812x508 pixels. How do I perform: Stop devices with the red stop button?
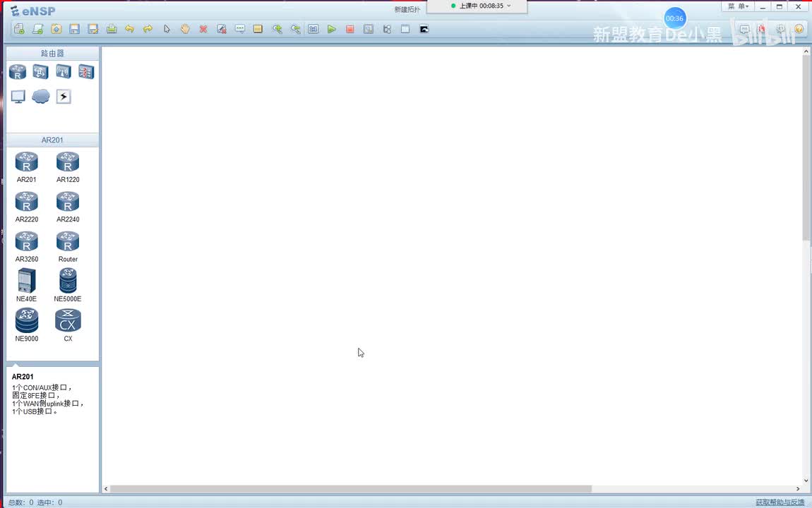(x=350, y=29)
